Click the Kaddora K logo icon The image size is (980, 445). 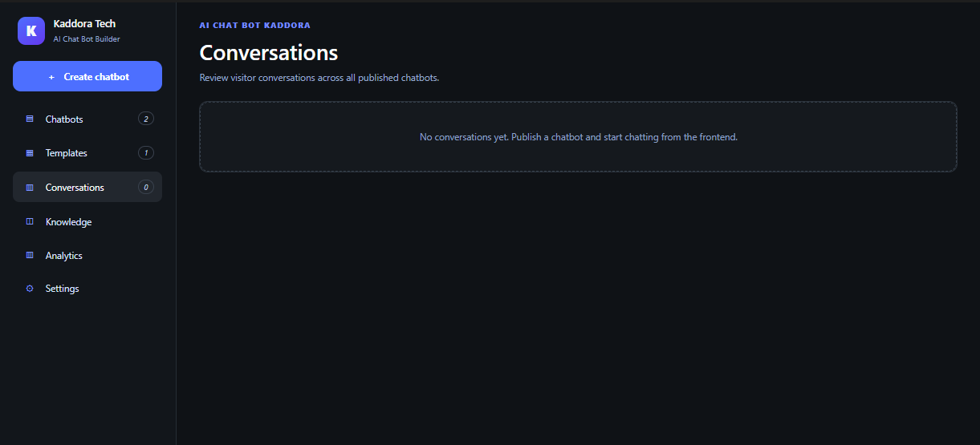click(31, 30)
